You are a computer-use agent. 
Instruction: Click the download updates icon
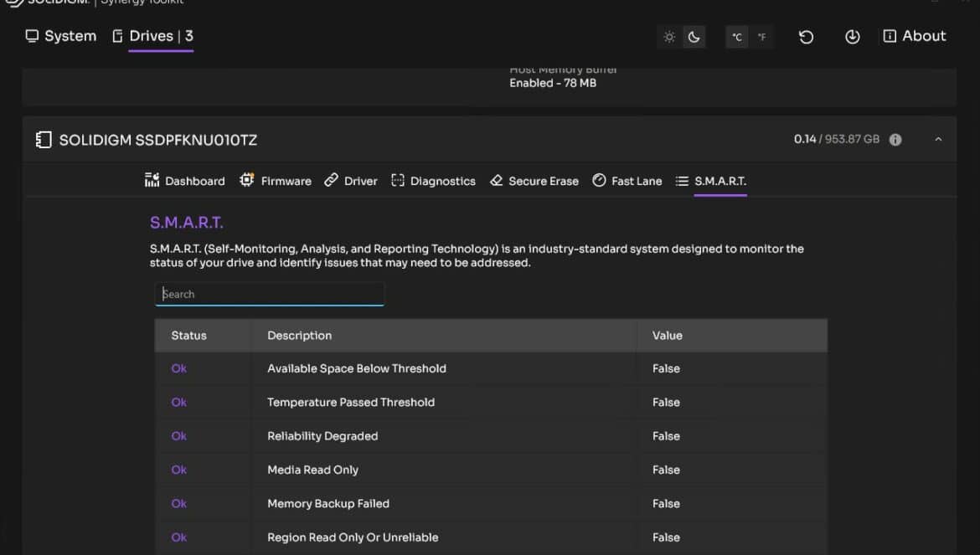point(853,37)
